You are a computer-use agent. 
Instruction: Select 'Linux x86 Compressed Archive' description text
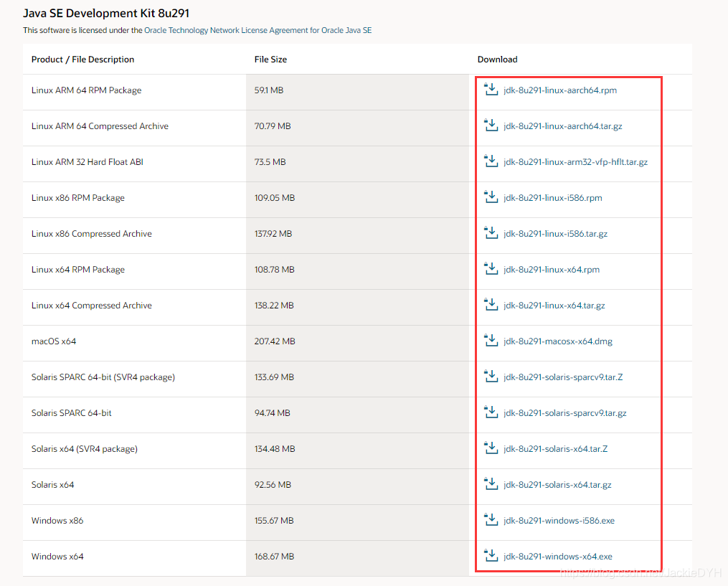point(92,234)
